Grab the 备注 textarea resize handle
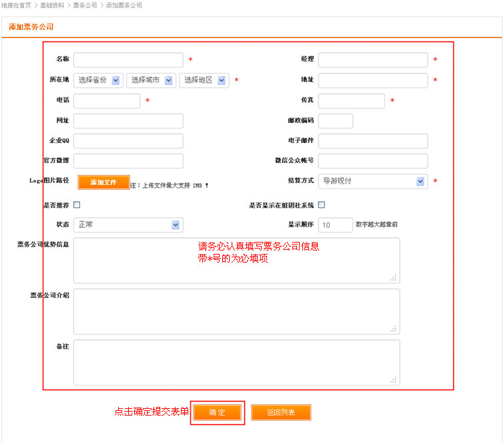This screenshot has height=443, width=504. (394, 380)
